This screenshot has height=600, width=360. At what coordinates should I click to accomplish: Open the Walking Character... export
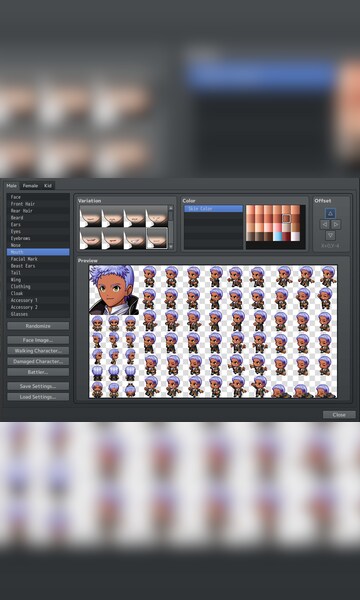point(38,351)
